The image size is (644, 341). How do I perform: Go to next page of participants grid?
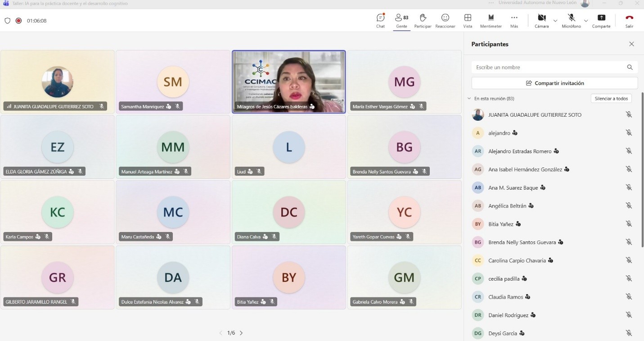click(x=241, y=333)
